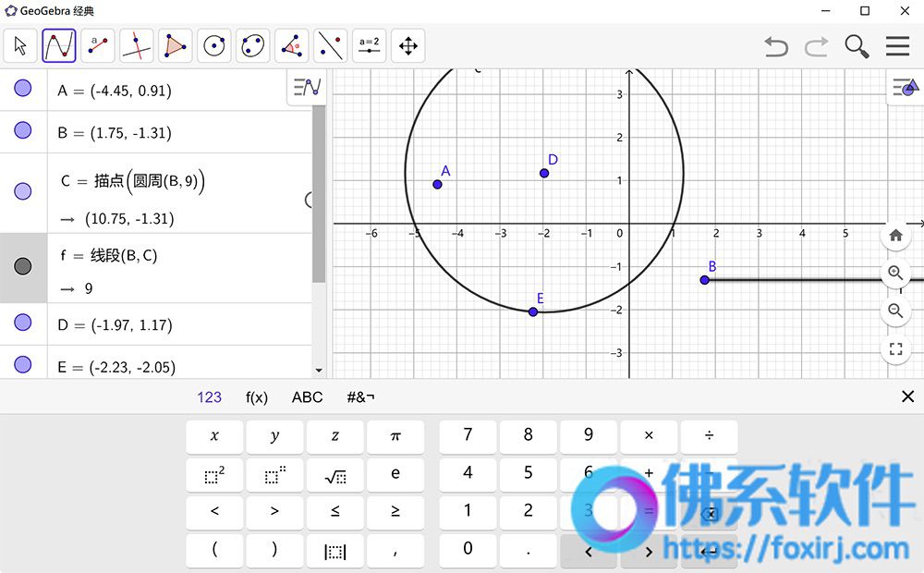Click the y key on keyboard

[x=274, y=436]
